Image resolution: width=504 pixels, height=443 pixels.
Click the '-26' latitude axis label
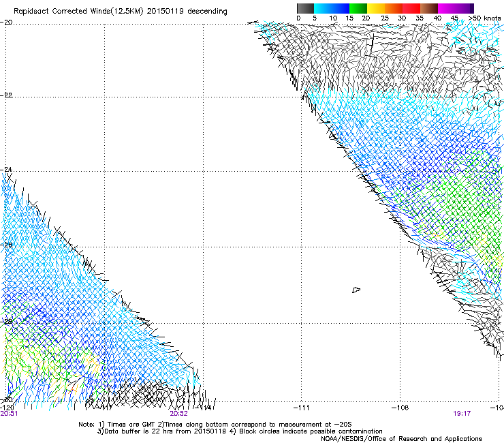click(x=6, y=245)
